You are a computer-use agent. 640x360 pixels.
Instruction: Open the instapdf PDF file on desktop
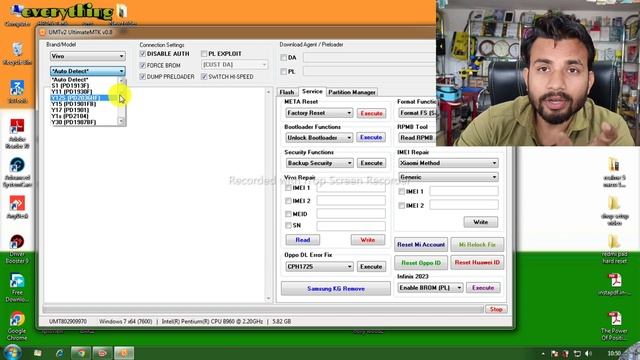pyautogui.click(x=614, y=284)
